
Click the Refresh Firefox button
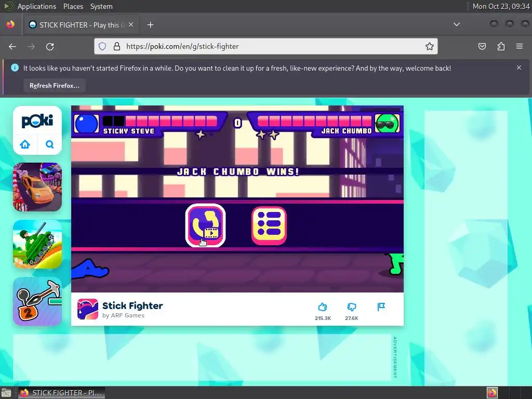[54, 86]
